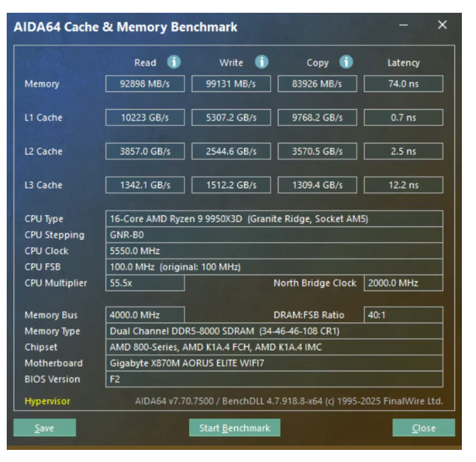This screenshot has width=476, height=462.
Task: Select L1 Cache Latency value 0.7 ns
Action: point(403,117)
